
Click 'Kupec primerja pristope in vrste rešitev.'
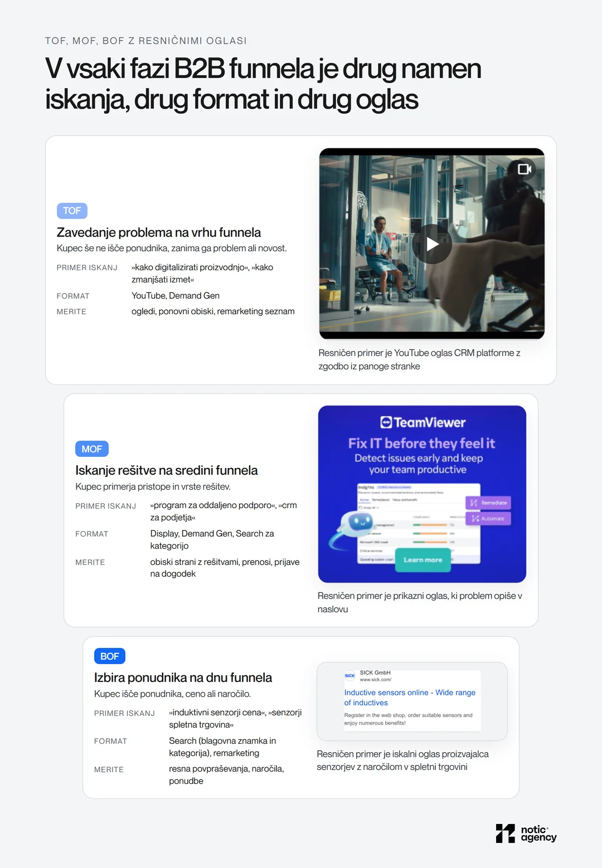(153, 486)
